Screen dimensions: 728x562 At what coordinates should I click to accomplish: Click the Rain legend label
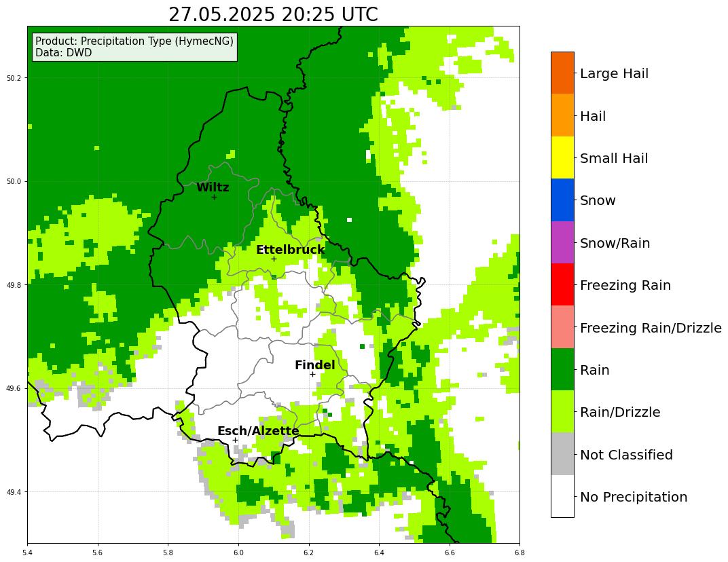[x=594, y=370]
